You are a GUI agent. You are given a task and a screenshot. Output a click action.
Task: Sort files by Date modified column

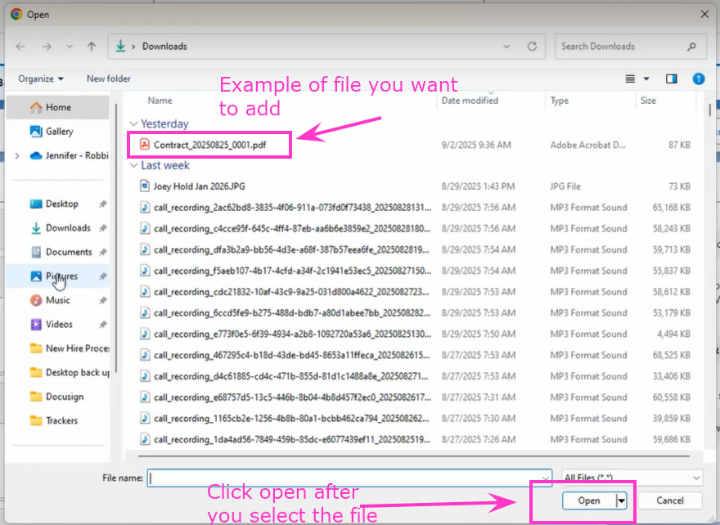coord(469,101)
